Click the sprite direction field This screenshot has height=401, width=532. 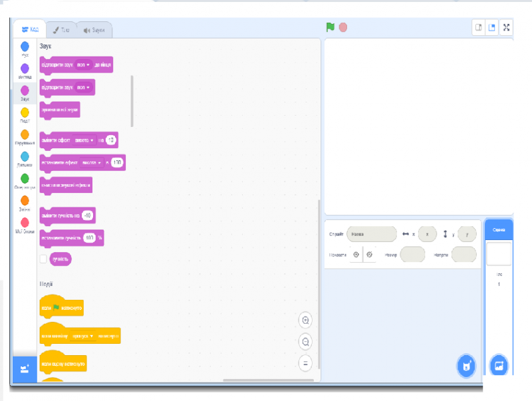[464, 255]
